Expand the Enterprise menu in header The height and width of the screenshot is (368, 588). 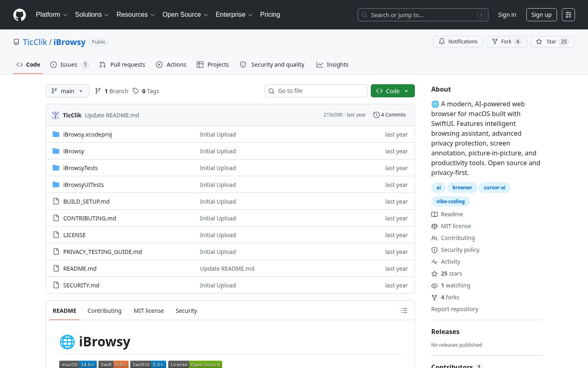tap(234, 15)
